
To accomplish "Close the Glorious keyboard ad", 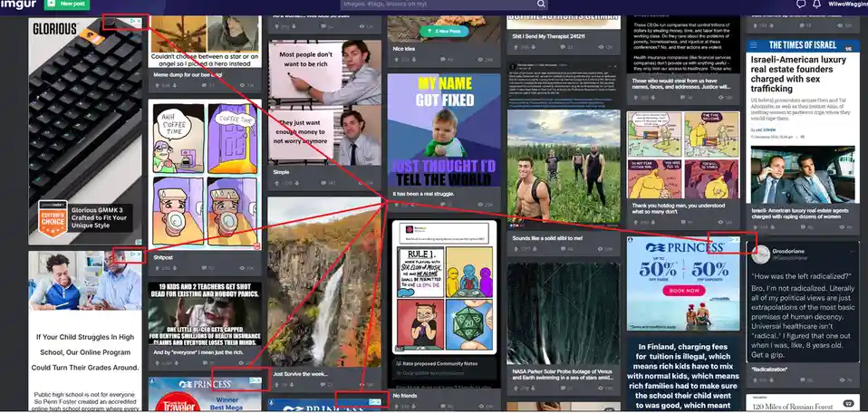I will pos(139,22).
